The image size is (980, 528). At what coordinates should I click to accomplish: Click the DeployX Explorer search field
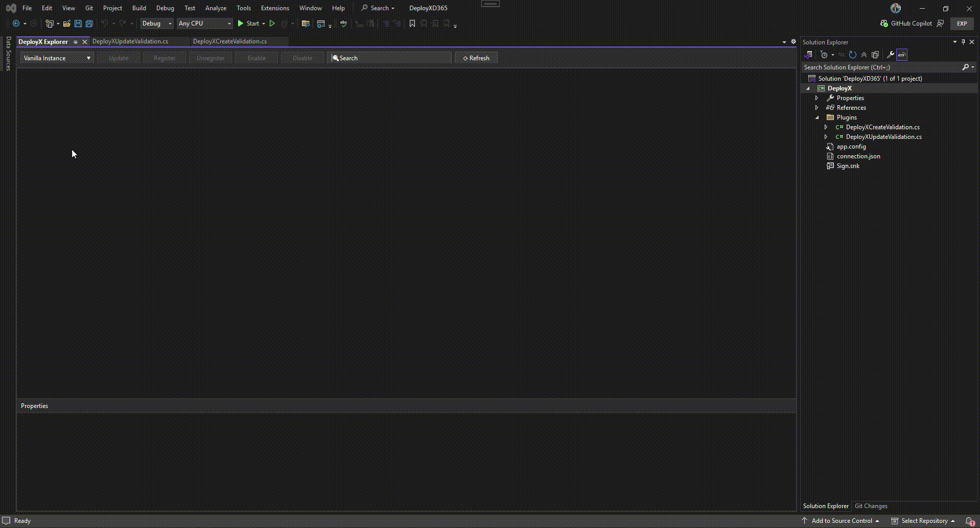point(390,58)
